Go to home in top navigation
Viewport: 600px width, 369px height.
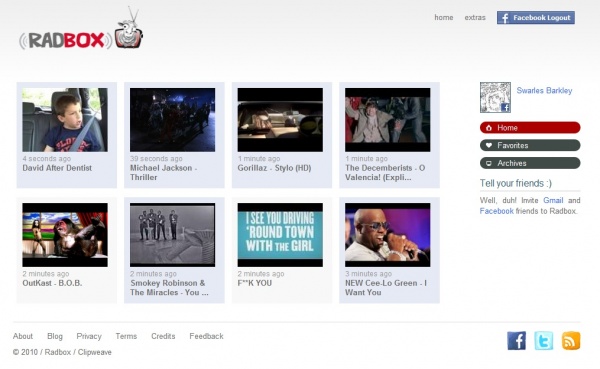[x=443, y=18]
